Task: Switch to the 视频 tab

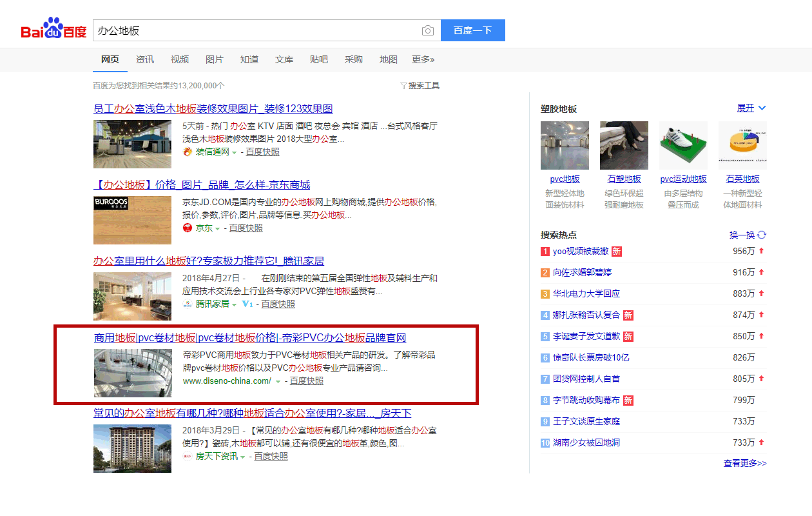Action: click(180, 59)
